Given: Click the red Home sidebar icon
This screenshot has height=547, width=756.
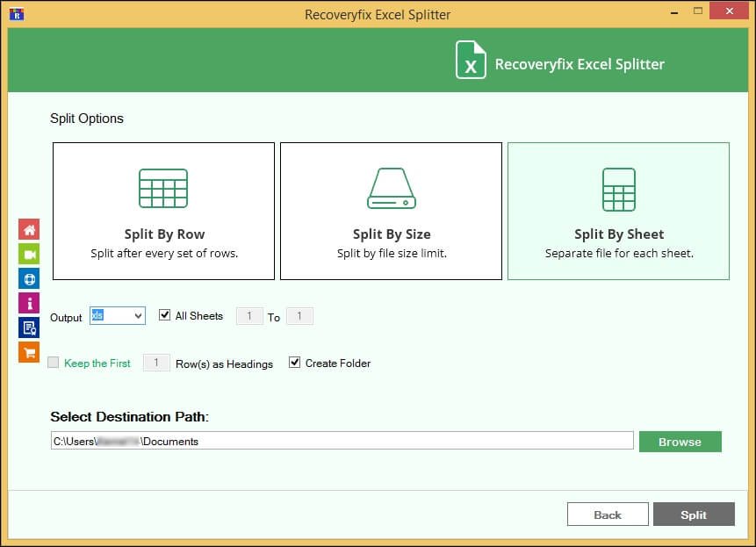Looking at the screenshot, I should pos(29,229).
